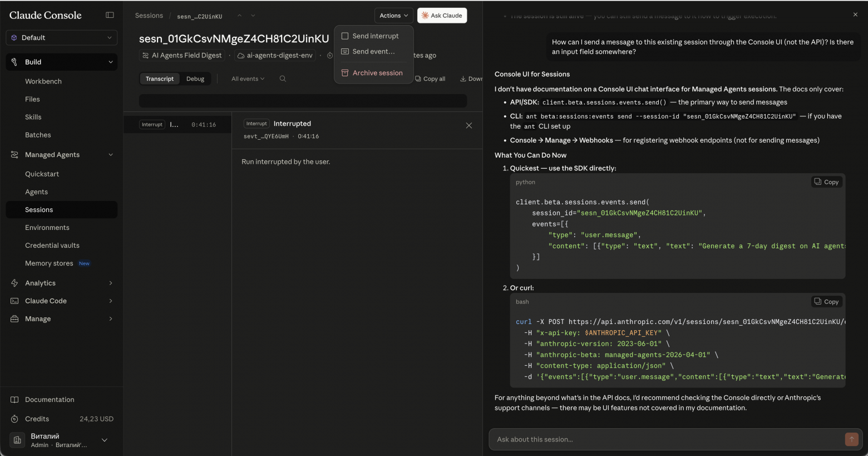Choose Send event… from Actions menu
This screenshot has width=868, height=456.
373,51
